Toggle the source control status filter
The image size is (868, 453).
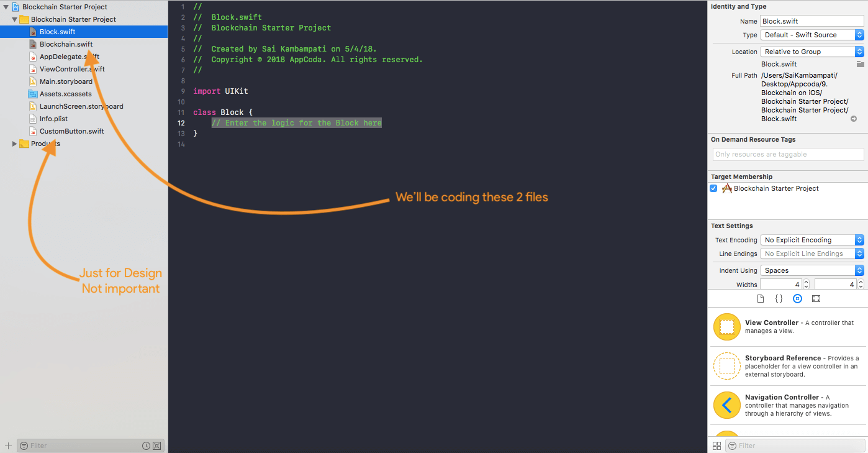click(157, 446)
